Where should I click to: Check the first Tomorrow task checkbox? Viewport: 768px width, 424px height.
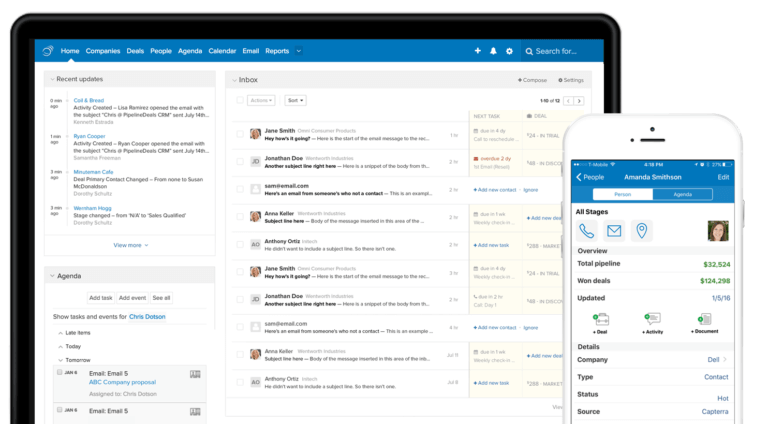pos(60,372)
